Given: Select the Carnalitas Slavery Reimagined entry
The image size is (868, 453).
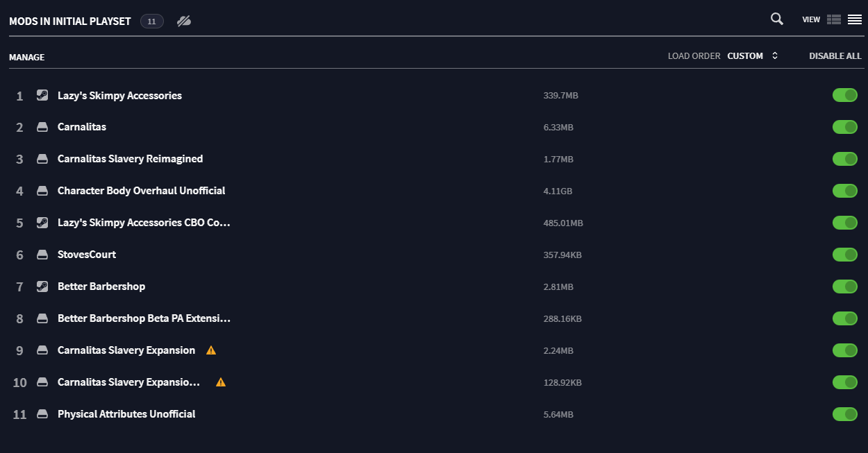Looking at the screenshot, I should coord(434,159).
